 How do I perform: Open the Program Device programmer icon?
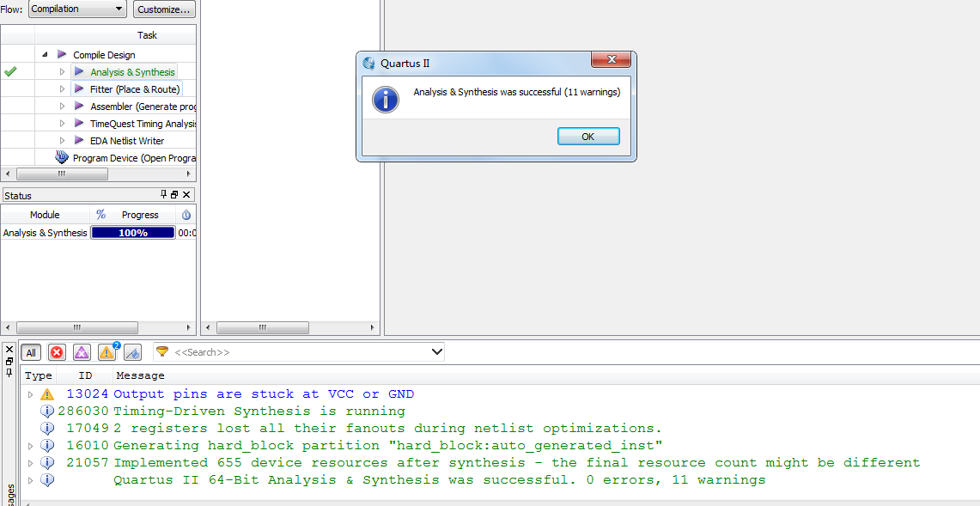coord(62,157)
